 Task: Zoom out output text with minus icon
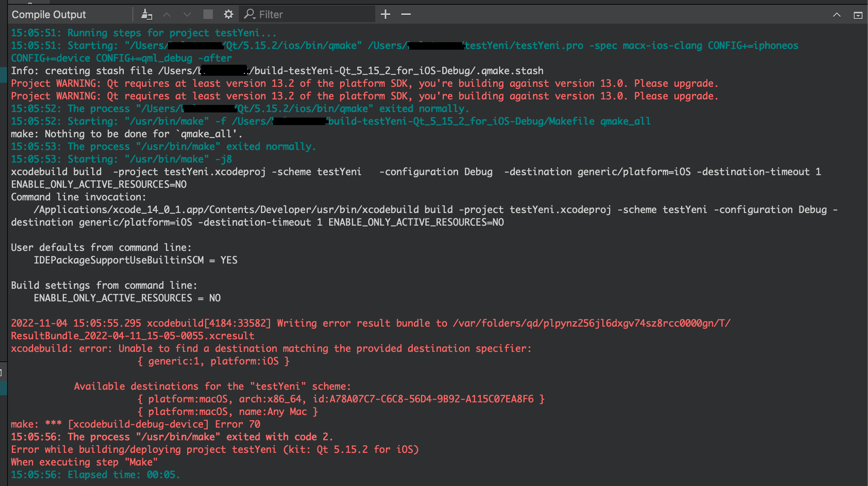tap(406, 15)
